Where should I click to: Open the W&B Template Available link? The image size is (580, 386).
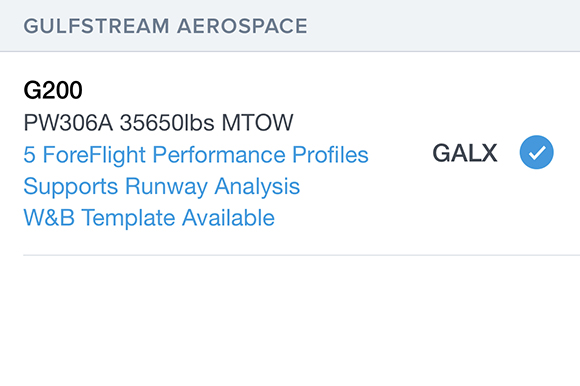(149, 217)
